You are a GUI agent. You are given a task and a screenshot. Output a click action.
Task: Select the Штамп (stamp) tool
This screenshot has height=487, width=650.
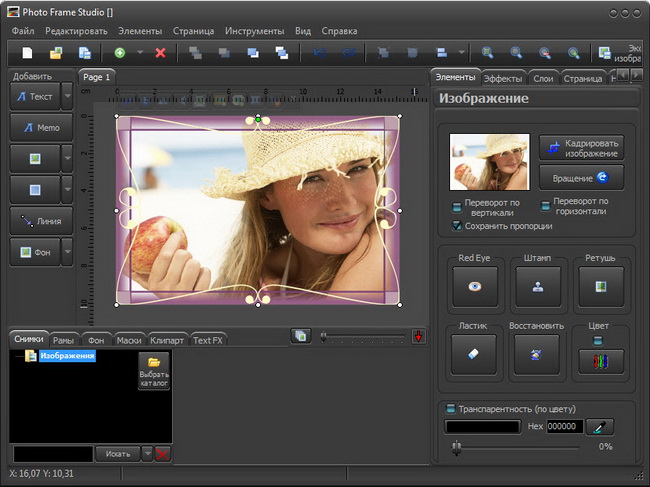tap(537, 286)
